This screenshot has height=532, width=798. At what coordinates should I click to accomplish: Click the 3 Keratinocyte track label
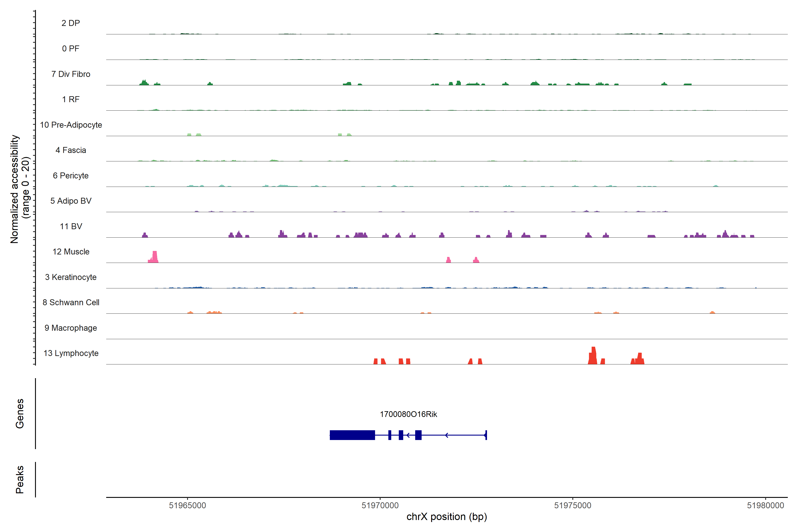[71, 277]
